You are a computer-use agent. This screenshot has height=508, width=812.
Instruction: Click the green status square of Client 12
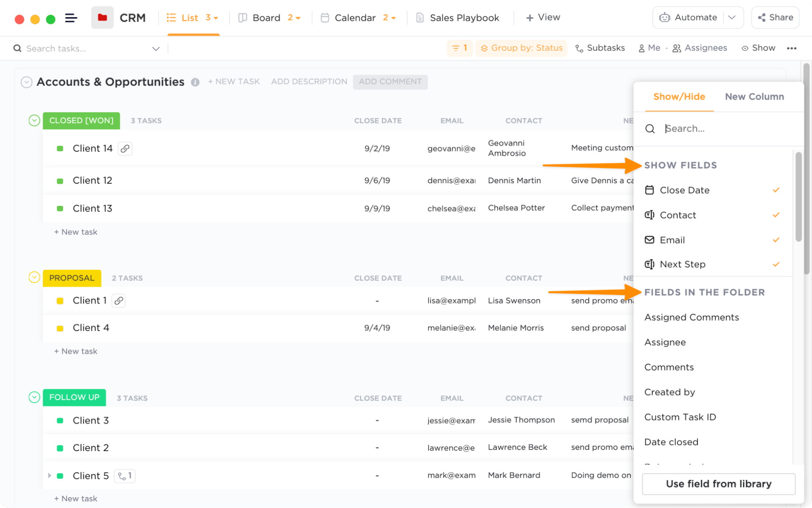pos(60,181)
